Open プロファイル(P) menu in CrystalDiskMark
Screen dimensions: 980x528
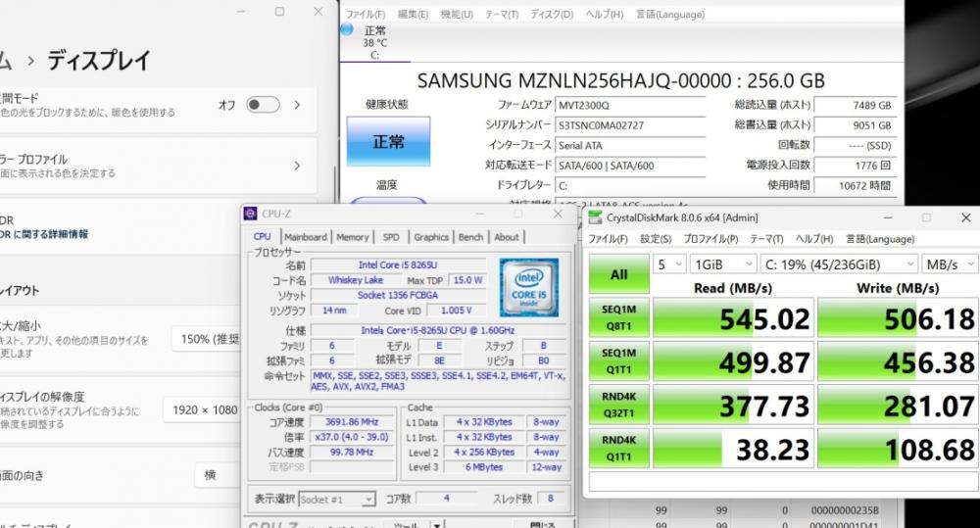(x=710, y=239)
